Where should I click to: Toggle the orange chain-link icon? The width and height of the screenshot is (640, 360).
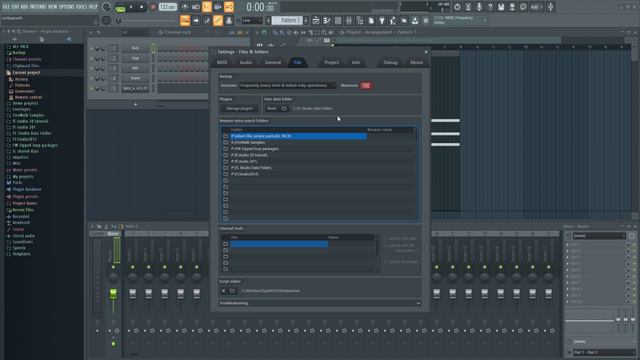click(x=218, y=20)
